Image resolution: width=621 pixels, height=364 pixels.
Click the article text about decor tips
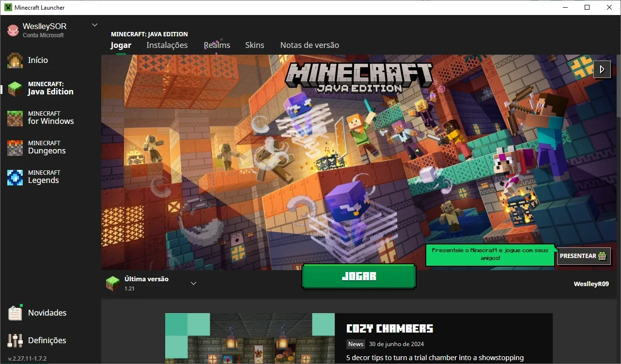(435, 358)
